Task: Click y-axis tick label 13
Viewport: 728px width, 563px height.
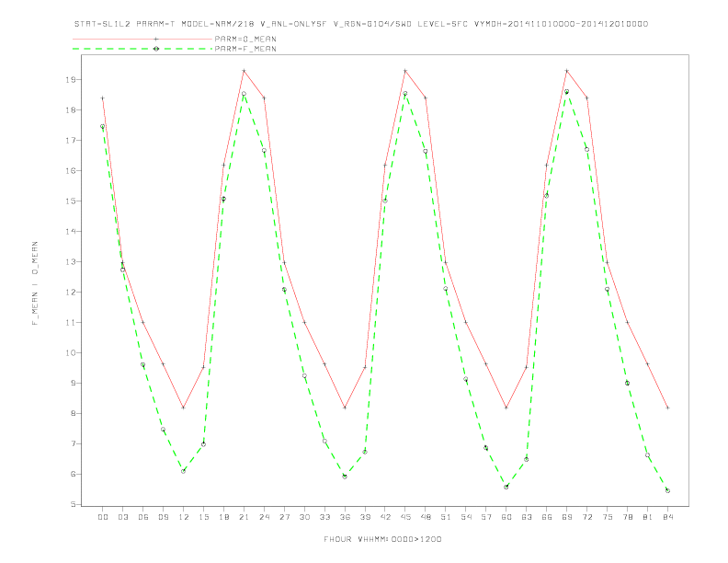Action: click(71, 262)
